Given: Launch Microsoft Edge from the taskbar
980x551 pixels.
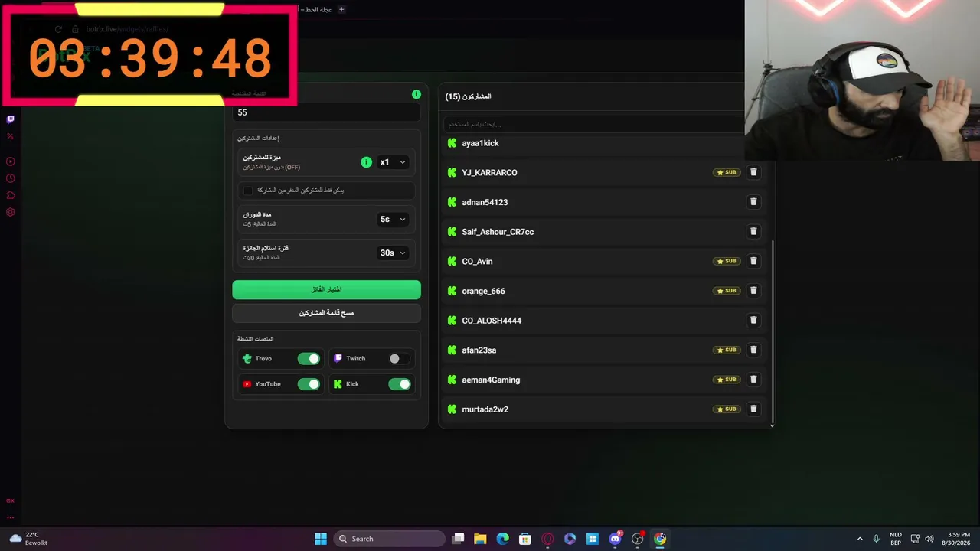Looking at the screenshot, I should pyautogui.click(x=502, y=539).
